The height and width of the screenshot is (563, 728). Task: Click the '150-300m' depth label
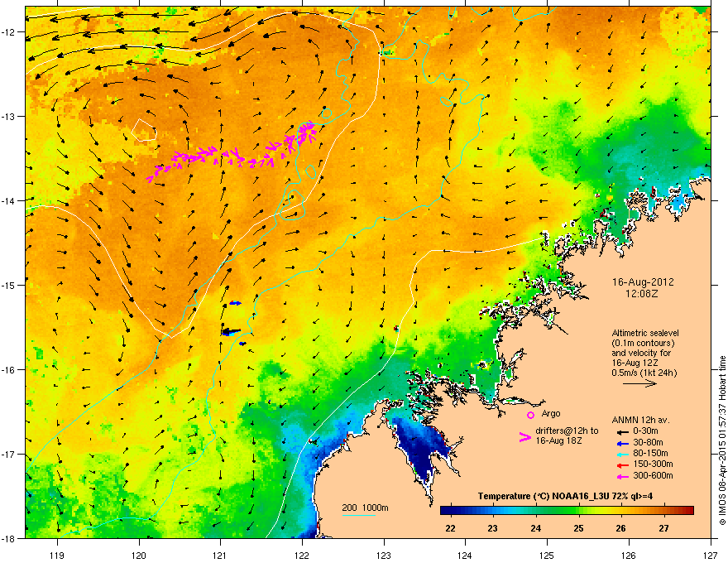[653, 464]
